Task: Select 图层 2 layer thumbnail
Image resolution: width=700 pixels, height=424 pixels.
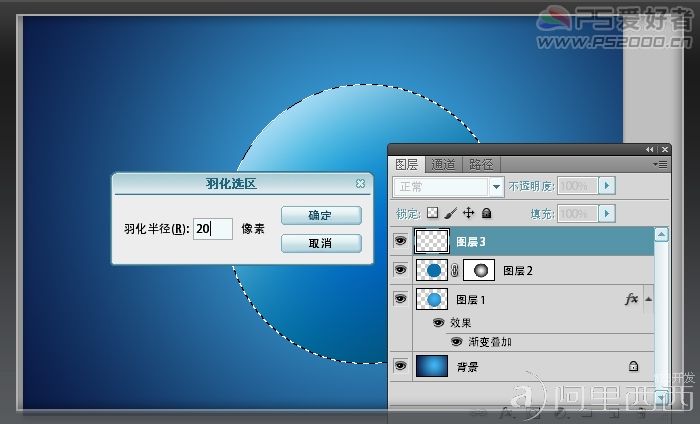Action: [x=432, y=270]
